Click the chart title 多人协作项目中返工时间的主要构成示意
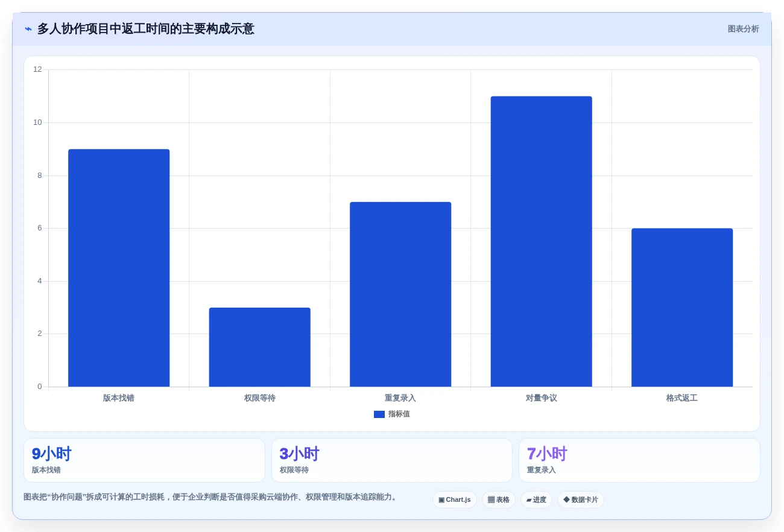Viewport: 784px width, 532px height. click(x=146, y=29)
